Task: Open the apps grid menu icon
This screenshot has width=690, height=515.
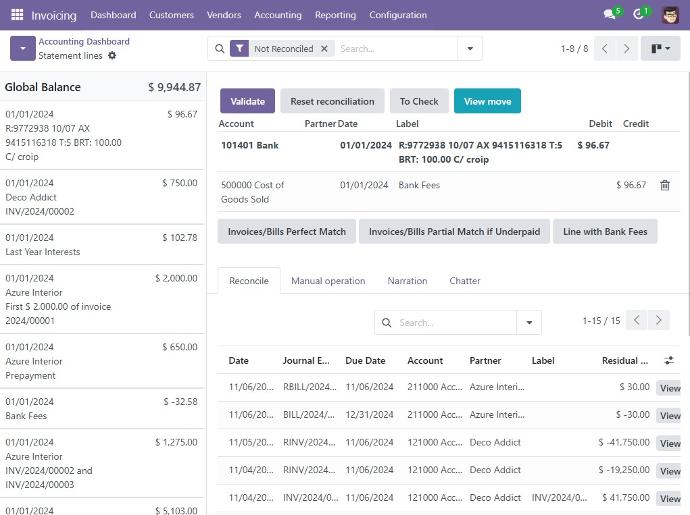Action: pos(17,15)
